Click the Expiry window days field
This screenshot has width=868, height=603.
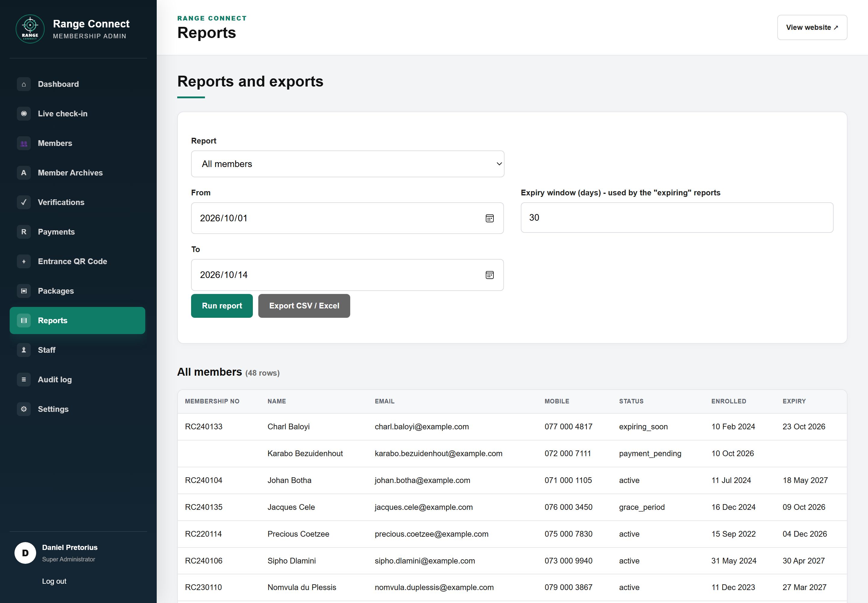(677, 218)
